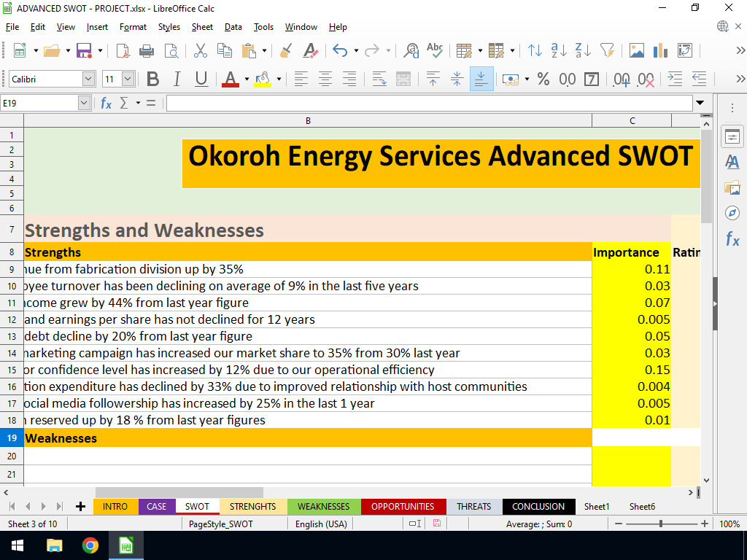Screen dimensions: 747x560
Task: Toggle Bold formatting
Action: point(152,79)
